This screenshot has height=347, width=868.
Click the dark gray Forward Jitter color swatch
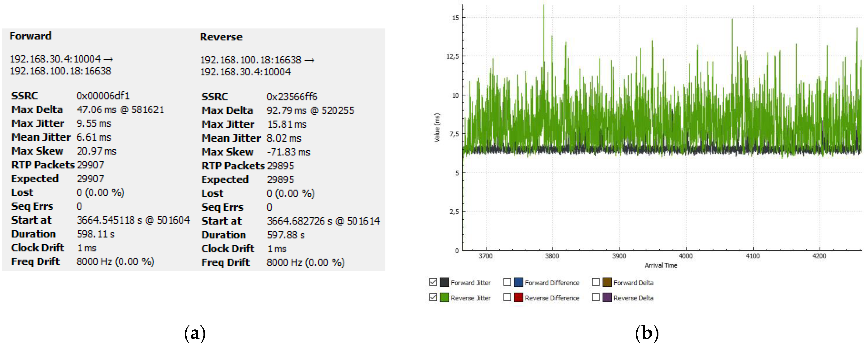pos(444,282)
